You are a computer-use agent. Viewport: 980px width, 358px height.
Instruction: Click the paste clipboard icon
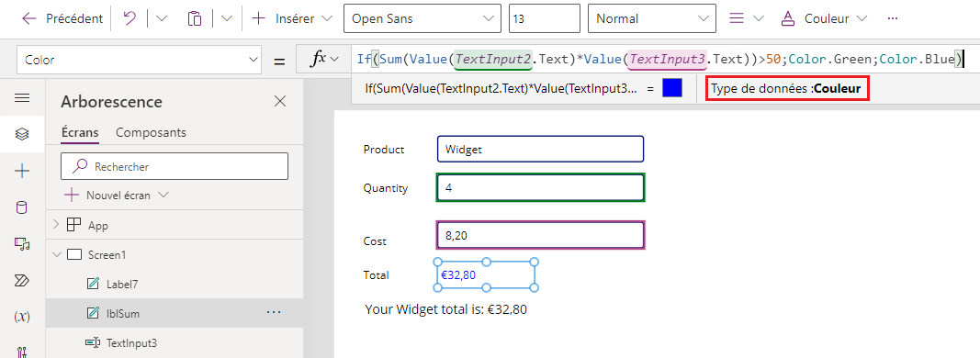tap(195, 18)
